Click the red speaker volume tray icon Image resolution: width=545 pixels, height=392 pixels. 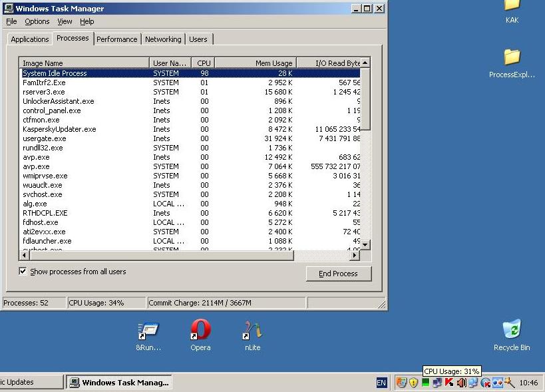click(x=462, y=383)
